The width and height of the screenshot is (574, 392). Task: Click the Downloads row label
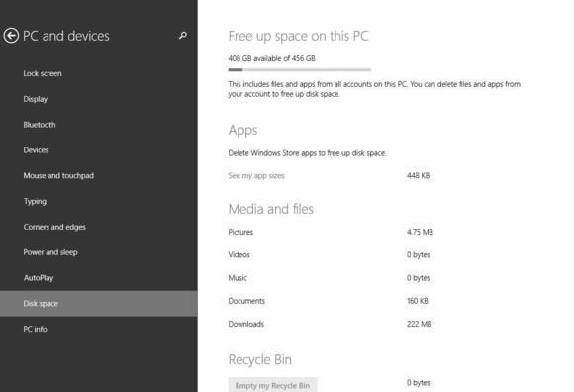point(246,324)
